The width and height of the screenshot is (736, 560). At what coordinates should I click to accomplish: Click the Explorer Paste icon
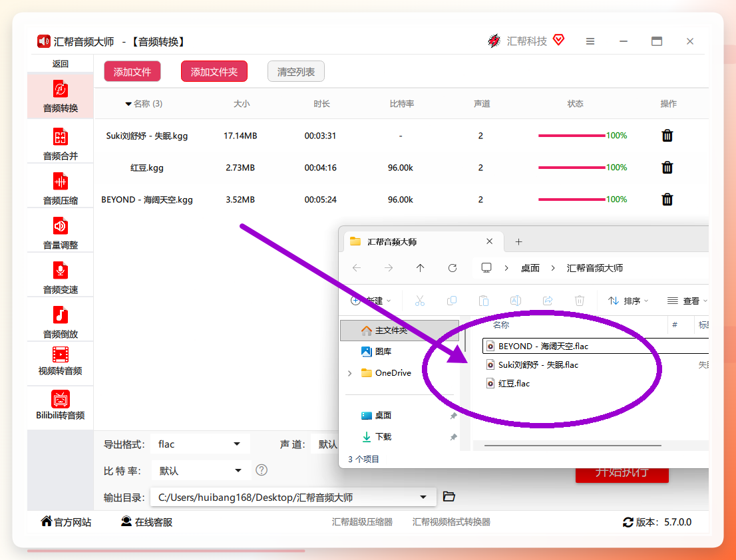[x=484, y=301]
